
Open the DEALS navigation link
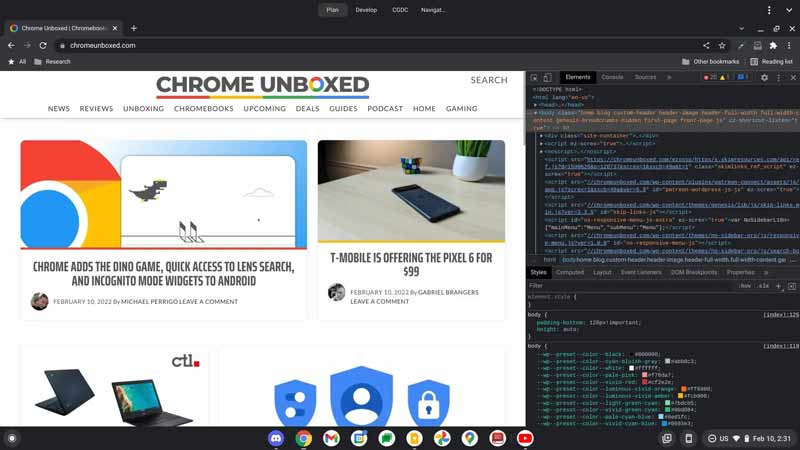[308, 109]
